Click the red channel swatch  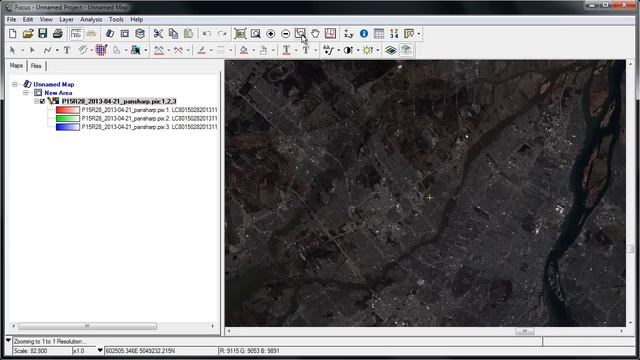[x=68, y=110]
